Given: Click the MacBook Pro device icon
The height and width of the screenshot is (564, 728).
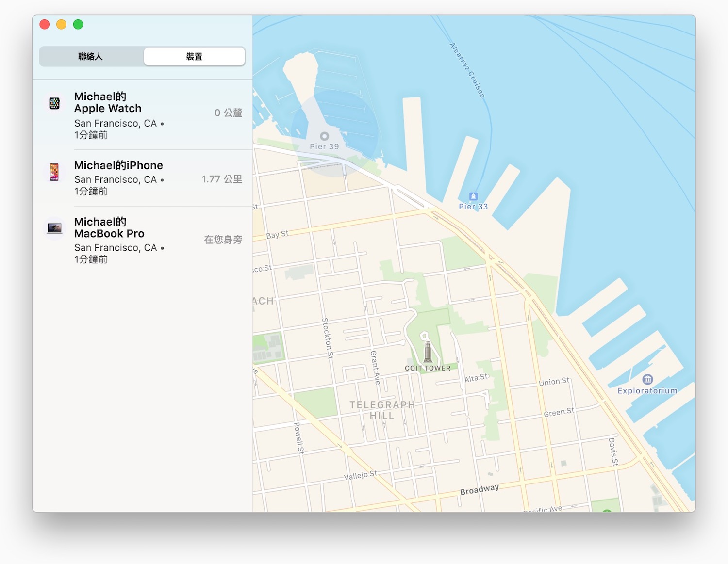Looking at the screenshot, I should click(54, 228).
